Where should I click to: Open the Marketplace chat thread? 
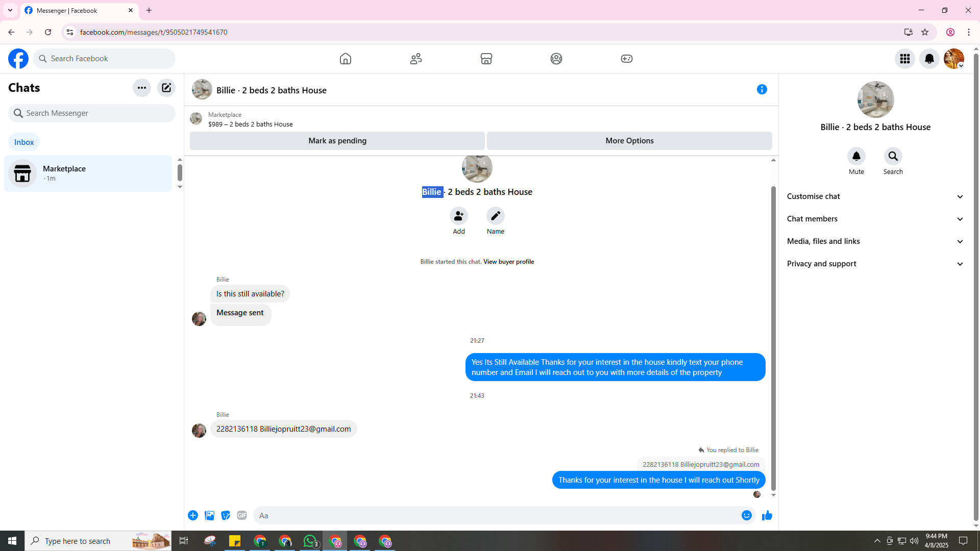[x=88, y=173]
